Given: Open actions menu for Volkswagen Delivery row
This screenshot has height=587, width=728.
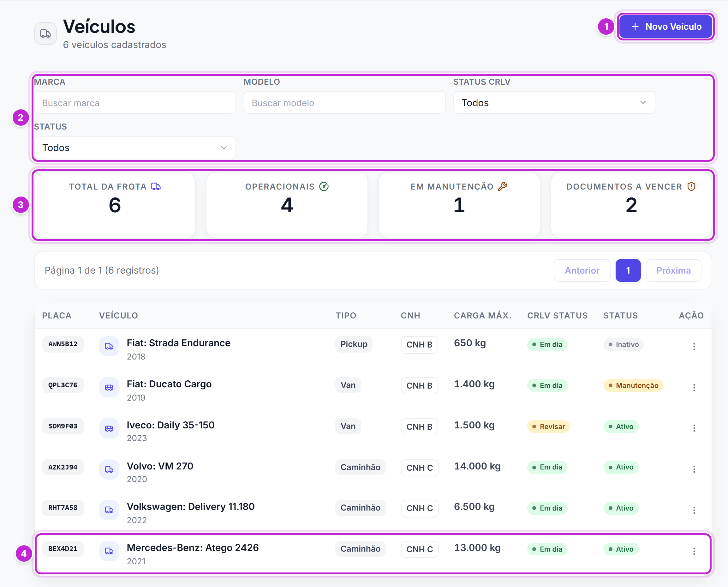Looking at the screenshot, I should coord(694,510).
